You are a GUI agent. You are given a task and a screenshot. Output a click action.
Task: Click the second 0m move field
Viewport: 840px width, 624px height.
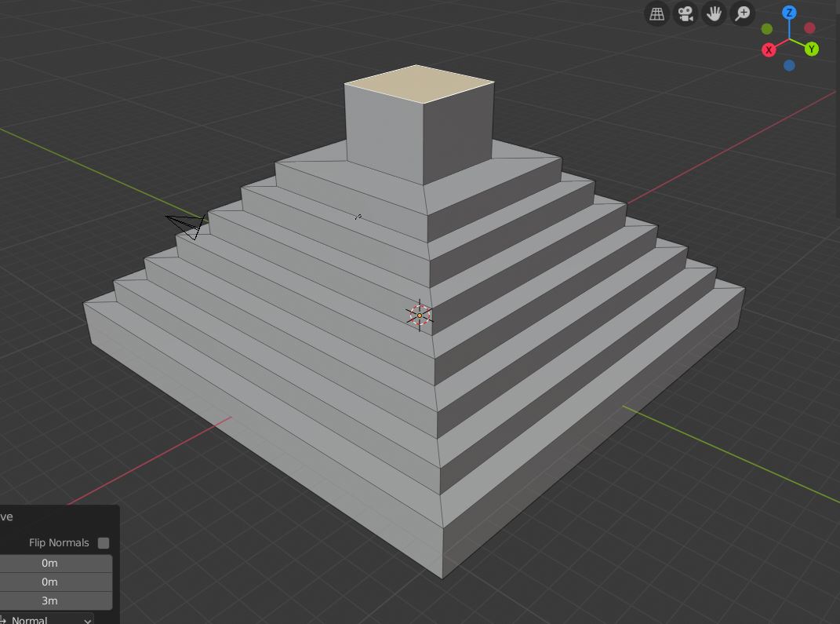point(49,582)
